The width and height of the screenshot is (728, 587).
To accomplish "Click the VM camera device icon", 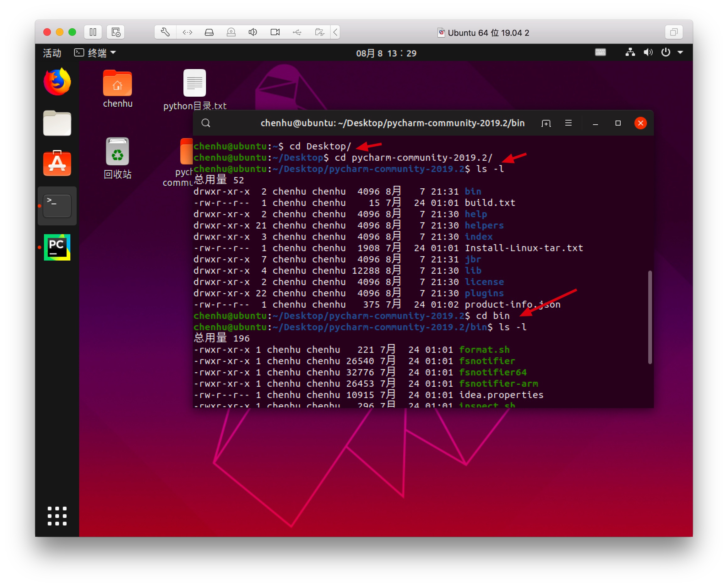I will point(275,32).
